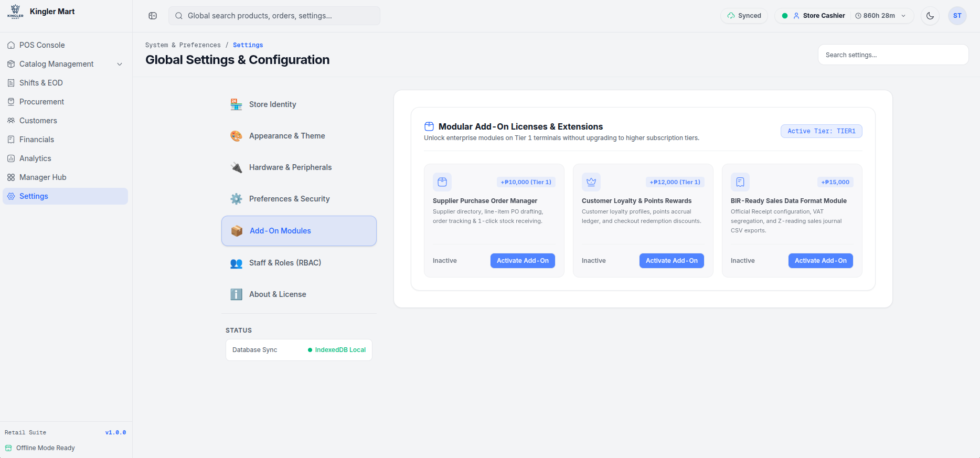Click the Active Tier: TIER1 badge

(822, 131)
